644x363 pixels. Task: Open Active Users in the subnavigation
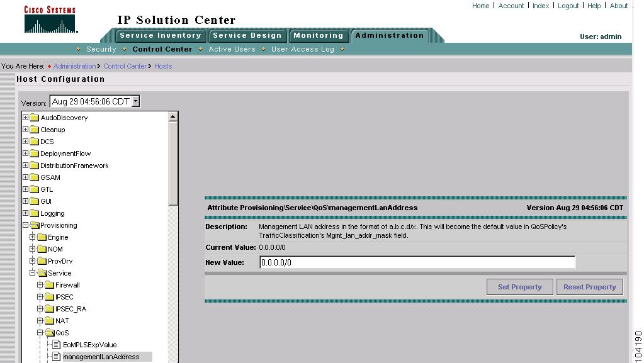pos(232,49)
